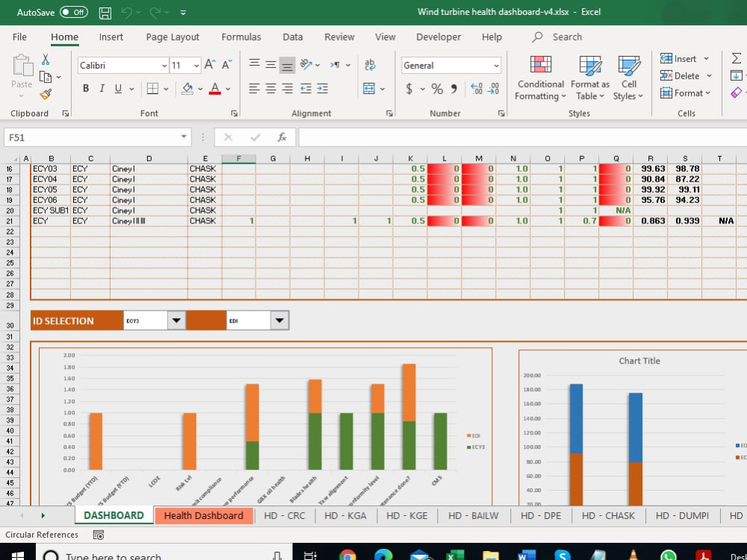The height and width of the screenshot is (560, 747).
Task: Click Comma Style icon
Action: pyautogui.click(x=454, y=89)
